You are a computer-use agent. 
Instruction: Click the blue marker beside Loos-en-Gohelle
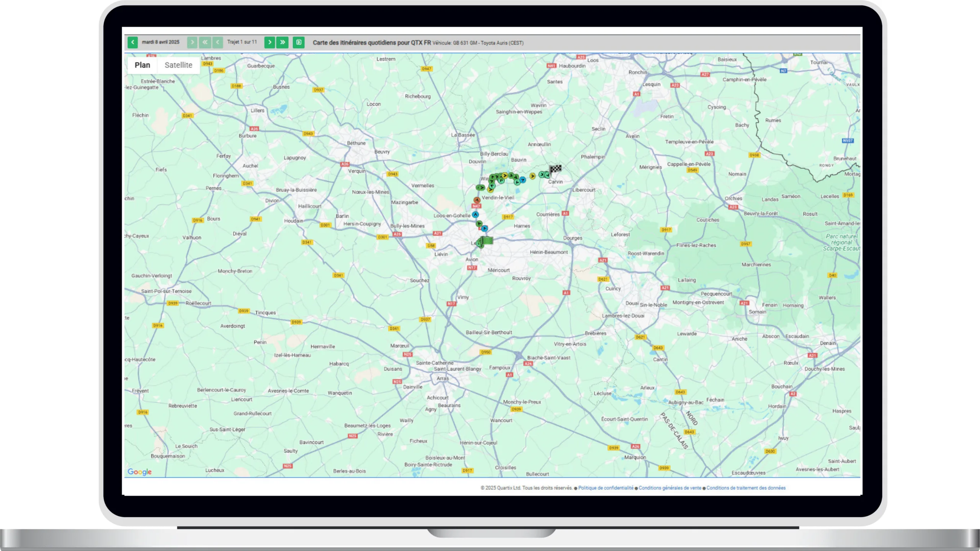[475, 215]
